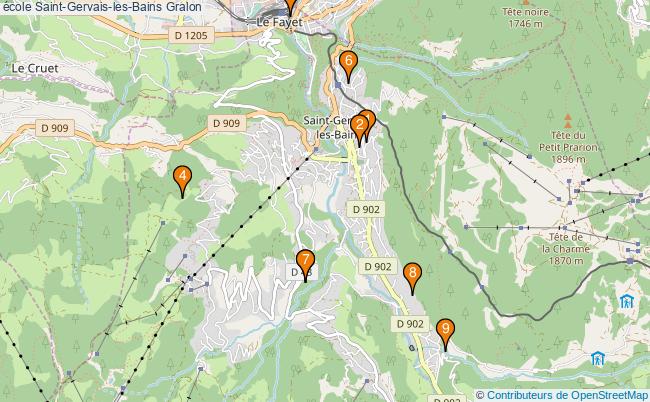This screenshot has width=650, height=402.
Task: Click the upper blue shelter hut icon
Action: point(626,301)
